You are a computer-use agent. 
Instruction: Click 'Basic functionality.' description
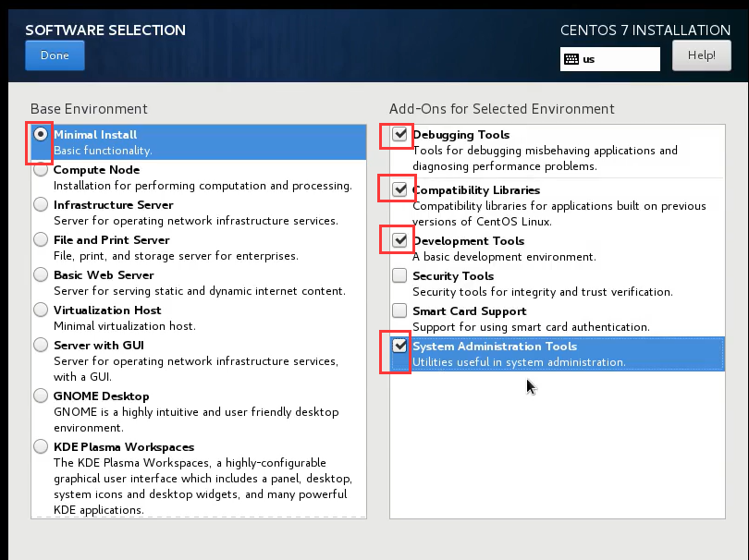tap(103, 151)
